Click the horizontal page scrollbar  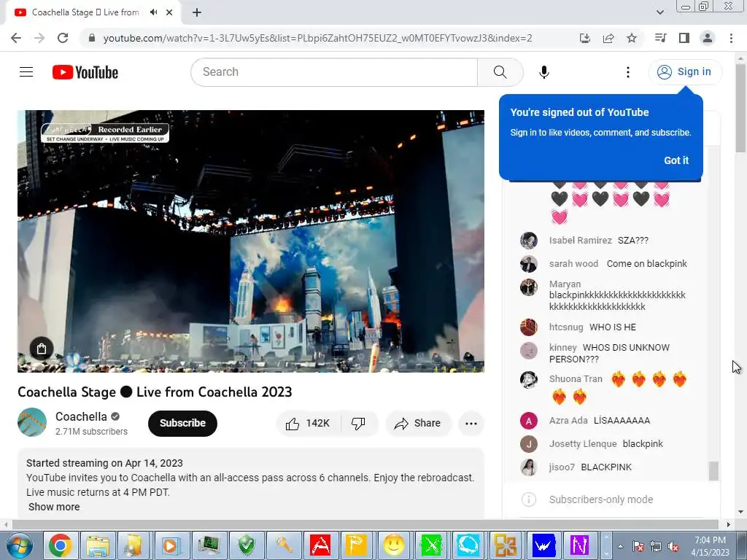click(x=365, y=524)
